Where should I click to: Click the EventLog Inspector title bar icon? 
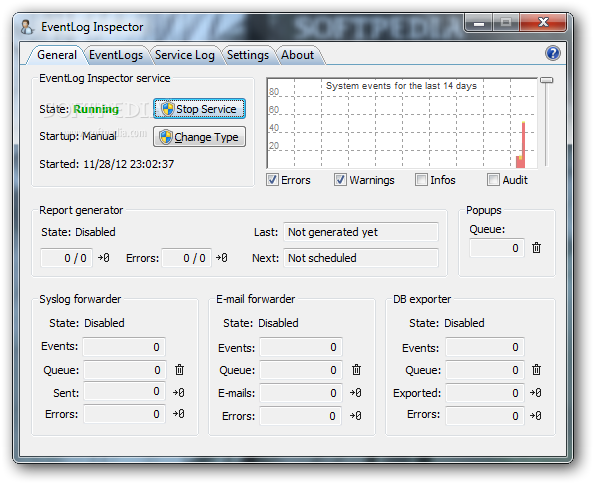coord(27,27)
